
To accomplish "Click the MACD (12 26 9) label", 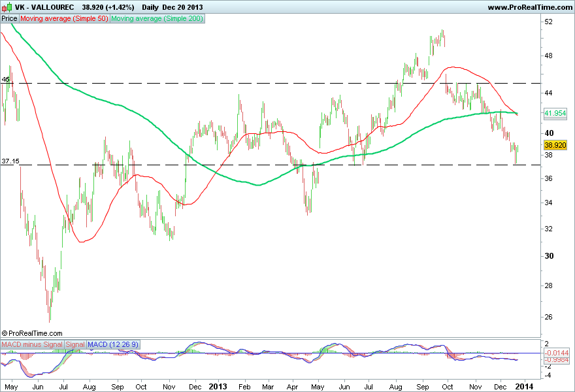I will click(x=113, y=344).
